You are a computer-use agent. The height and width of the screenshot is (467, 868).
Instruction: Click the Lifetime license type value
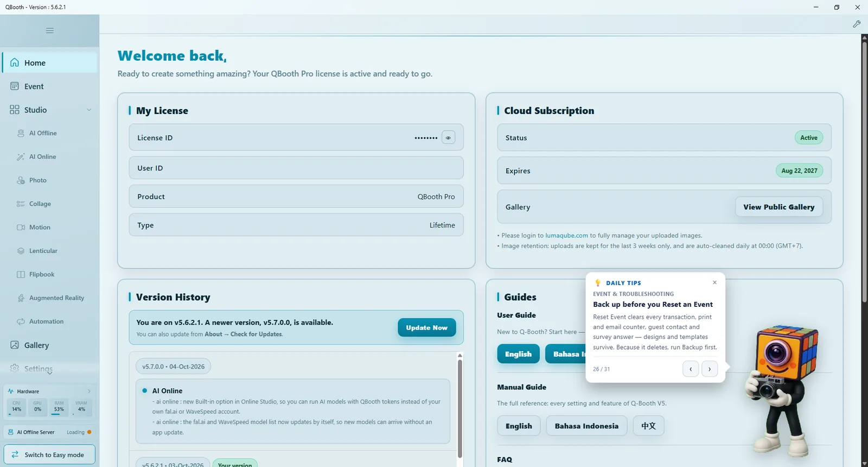coord(442,225)
